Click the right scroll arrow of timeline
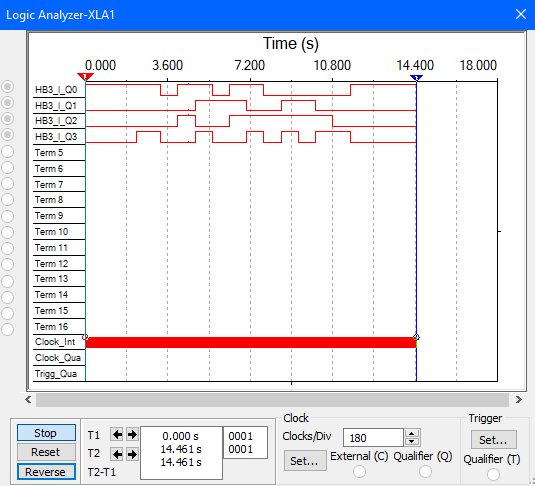Image resolution: width=535 pixels, height=486 pixels. pyautogui.click(x=519, y=399)
